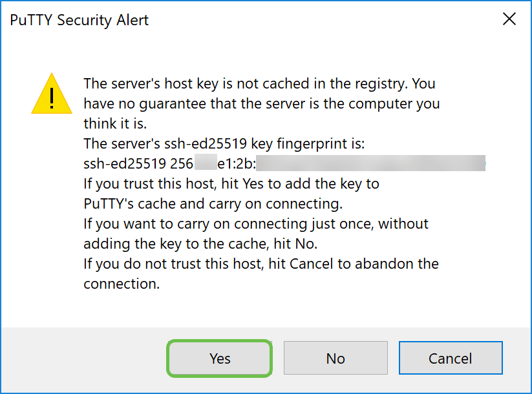Click the long blurred fingerprint section
Image resolution: width=532 pixels, height=394 pixels.
(371, 163)
